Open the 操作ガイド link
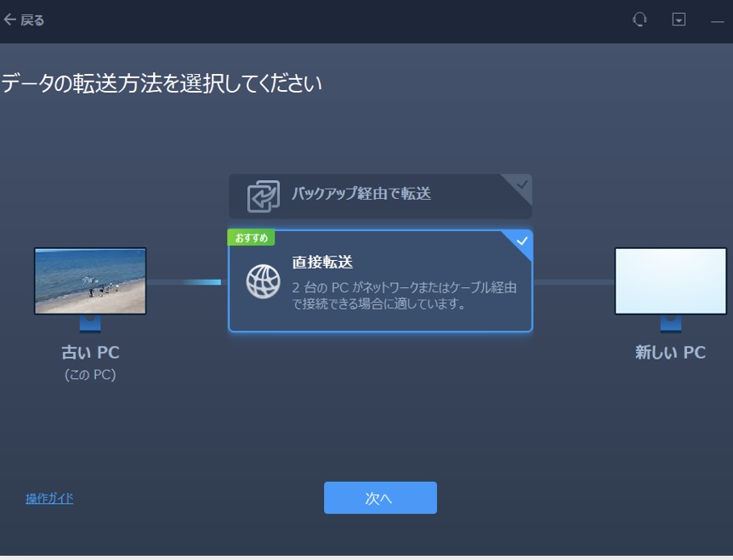733x560 pixels. [48, 497]
